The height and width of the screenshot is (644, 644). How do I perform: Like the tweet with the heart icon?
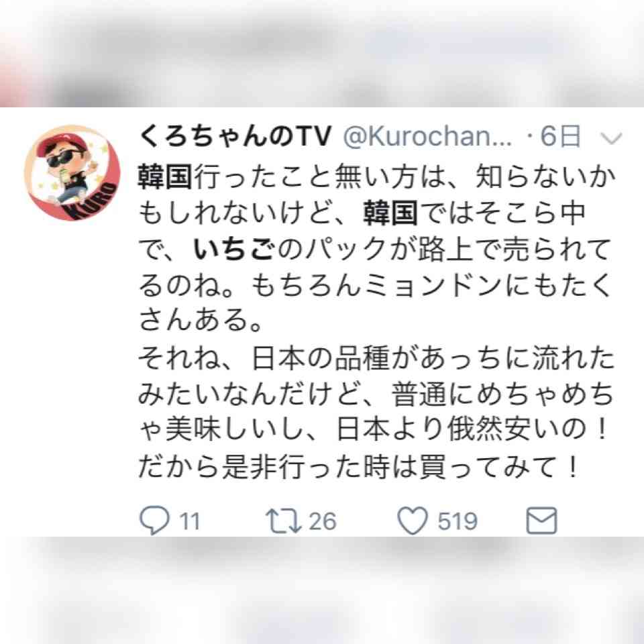point(413,521)
